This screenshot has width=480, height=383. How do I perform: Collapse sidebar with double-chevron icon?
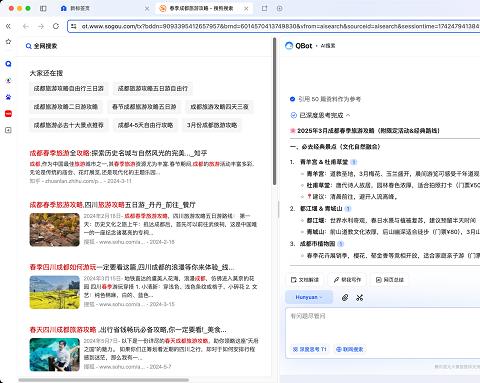8,26
